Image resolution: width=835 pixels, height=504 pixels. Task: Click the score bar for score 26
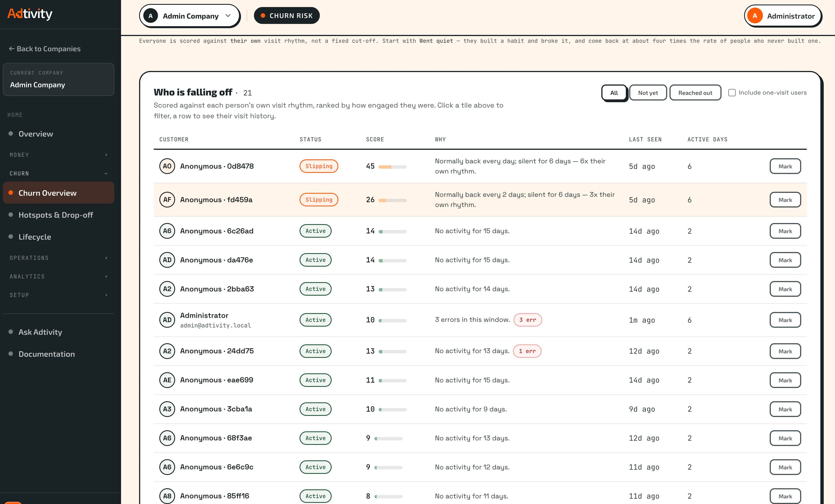[x=392, y=200]
